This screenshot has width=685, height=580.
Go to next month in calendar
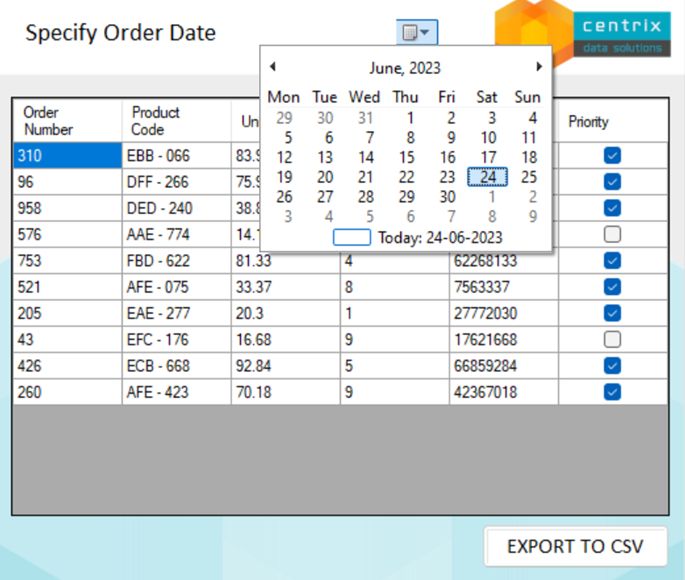point(539,67)
